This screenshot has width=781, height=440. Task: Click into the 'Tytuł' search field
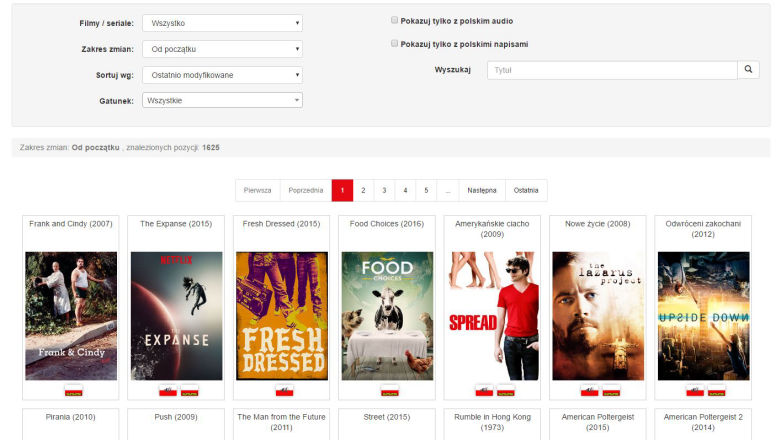(x=612, y=70)
